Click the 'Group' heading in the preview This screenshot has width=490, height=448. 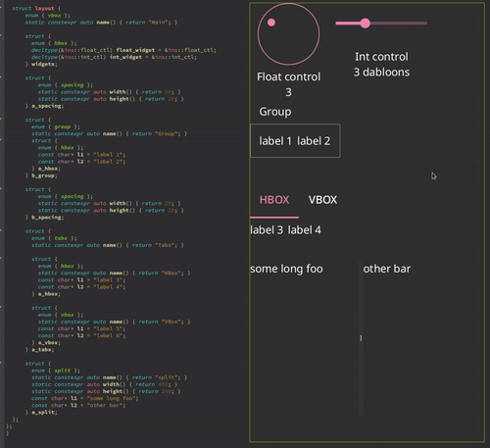coord(275,112)
